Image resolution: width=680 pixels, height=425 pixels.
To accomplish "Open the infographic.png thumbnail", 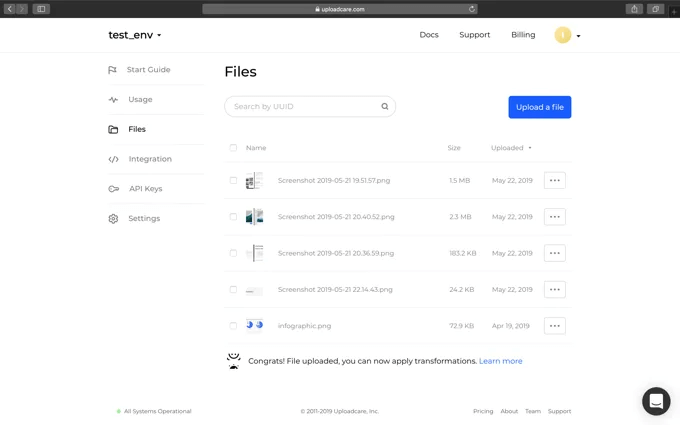I will pos(255,325).
